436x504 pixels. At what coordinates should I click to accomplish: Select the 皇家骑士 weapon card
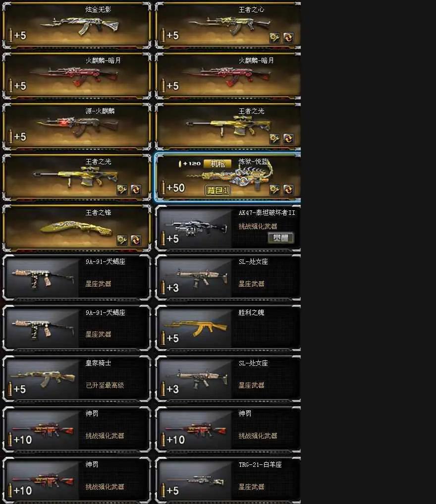point(77,379)
